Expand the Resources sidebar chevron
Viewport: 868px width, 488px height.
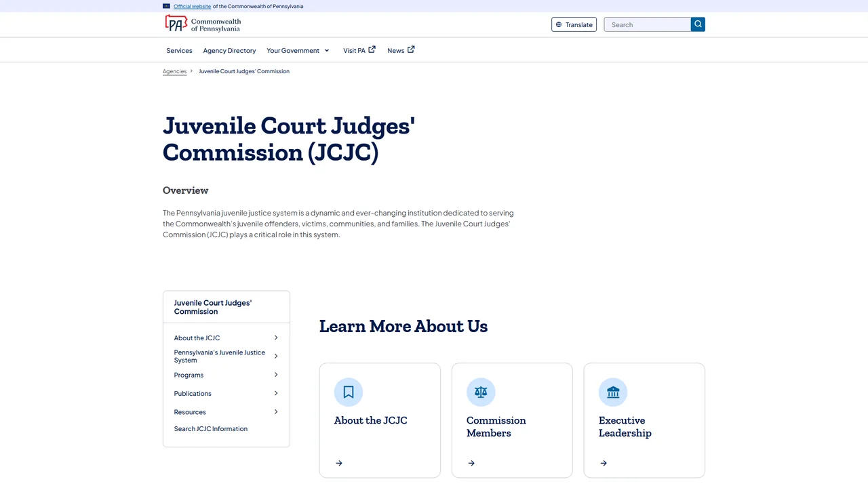276,411
